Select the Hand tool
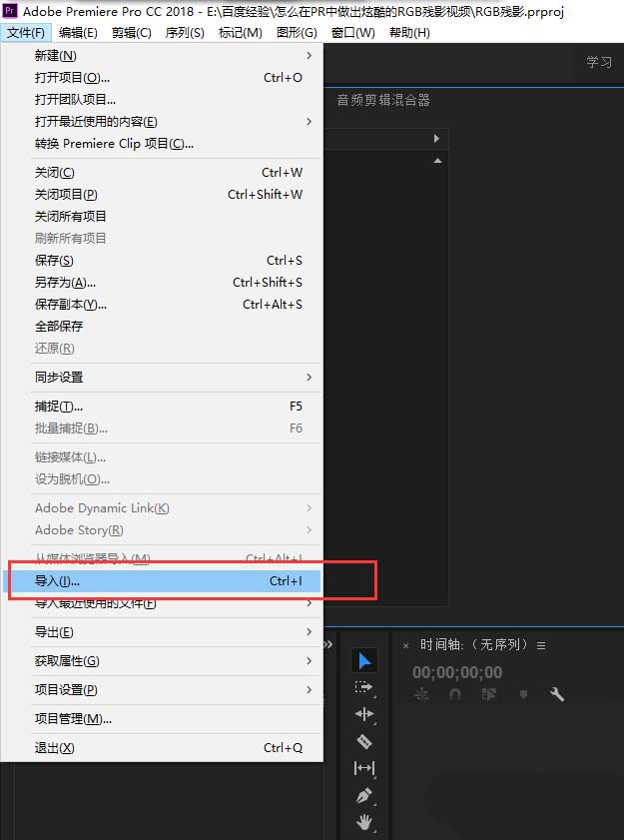 (364, 822)
